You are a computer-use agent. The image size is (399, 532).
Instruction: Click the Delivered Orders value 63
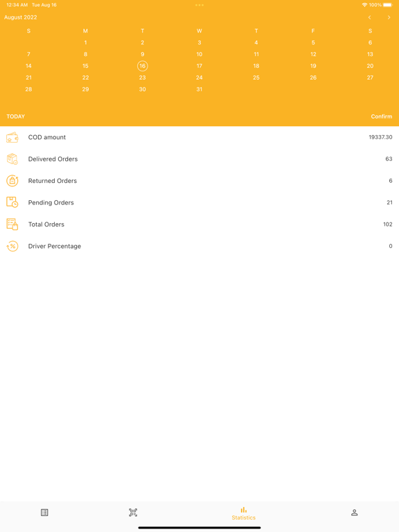389,159
